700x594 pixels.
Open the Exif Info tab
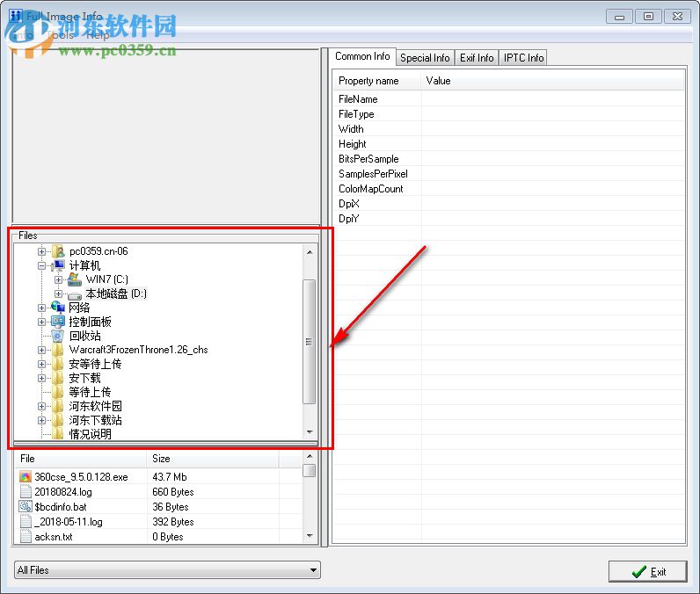tap(477, 58)
